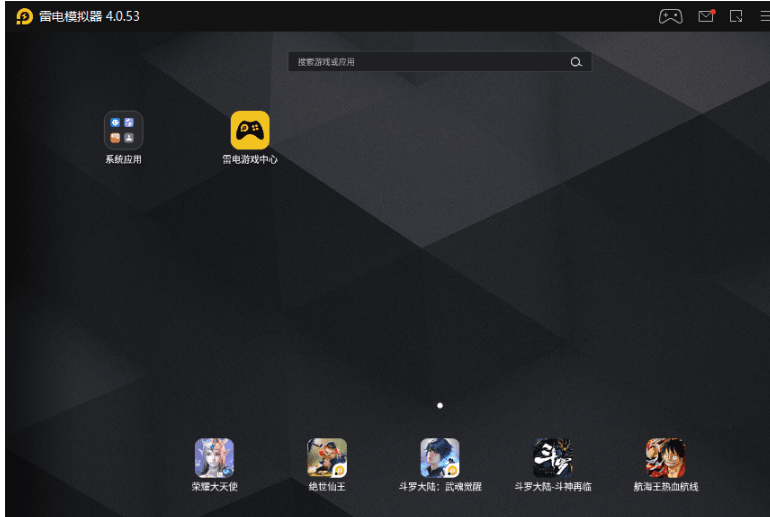770x517 pixels.
Task: Click the 雷电游戏中心 label text
Action: [x=250, y=159]
